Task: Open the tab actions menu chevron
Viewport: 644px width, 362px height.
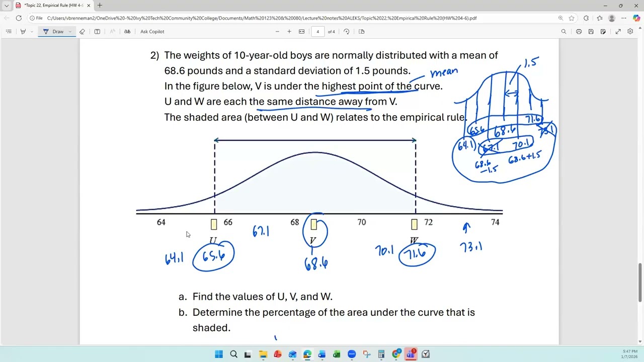Action: [6, 6]
